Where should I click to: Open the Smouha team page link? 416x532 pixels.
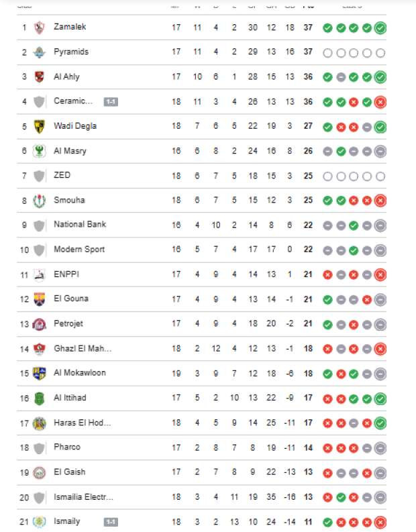pos(69,200)
